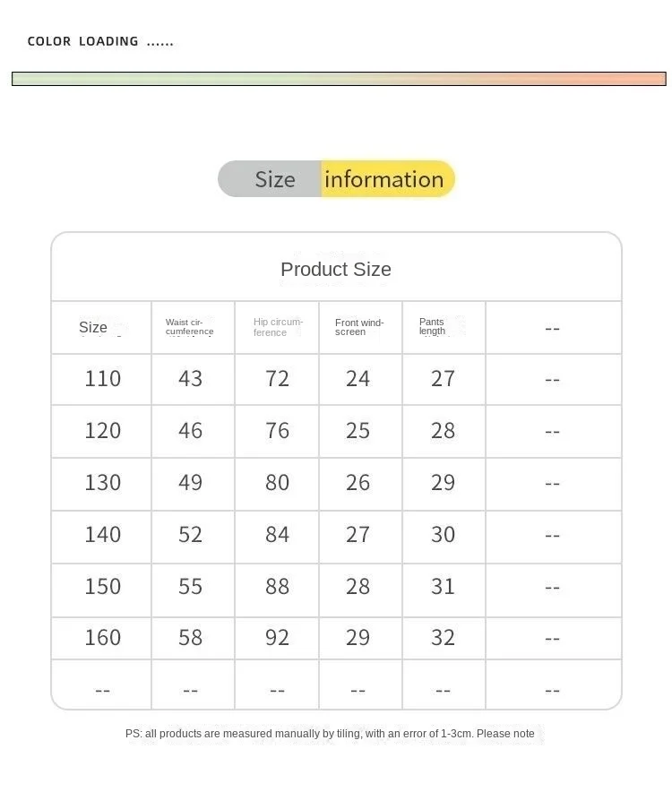Image resolution: width=672 pixels, height=792 pixels.
Task: Select the size 160 row cell
Action: [x=102, y=638]
